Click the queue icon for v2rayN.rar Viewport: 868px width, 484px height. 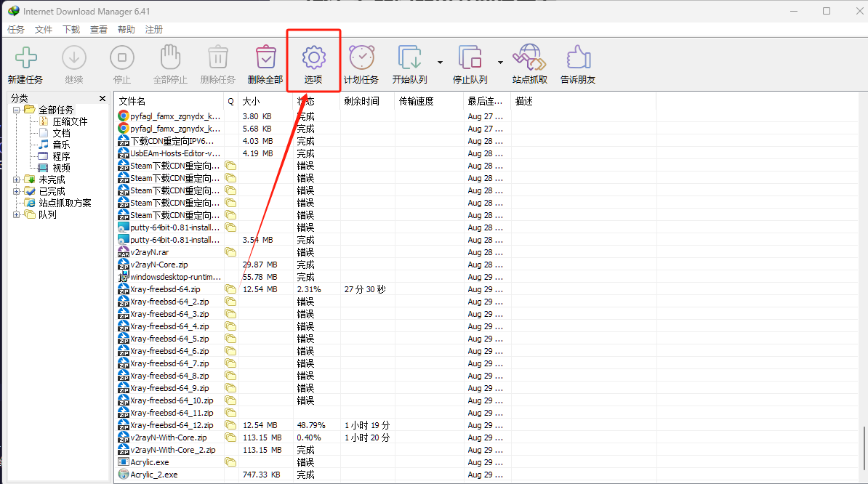(230, 252)
